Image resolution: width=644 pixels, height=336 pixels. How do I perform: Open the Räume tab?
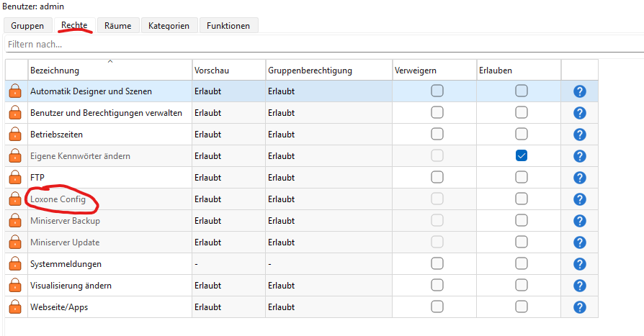117,25
